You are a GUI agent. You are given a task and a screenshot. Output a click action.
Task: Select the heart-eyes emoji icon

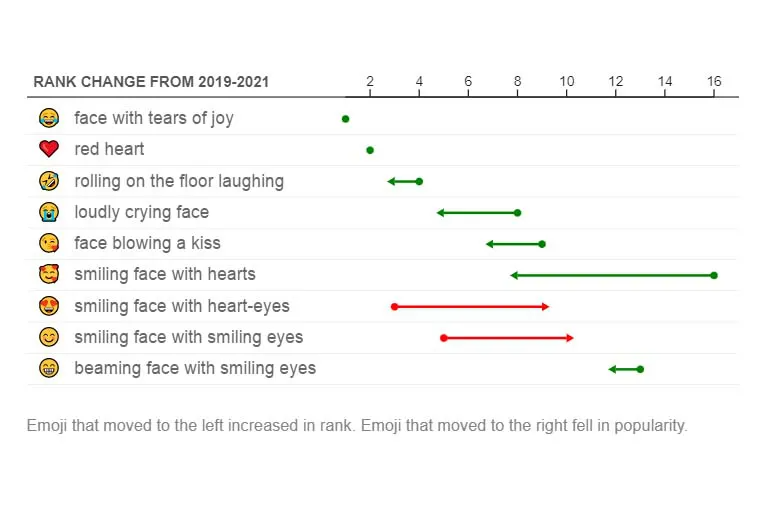pos(48,306)
